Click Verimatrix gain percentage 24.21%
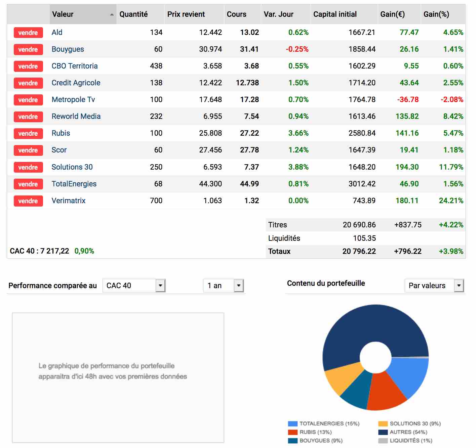The width and height of the screenshot is (476, 448). [x=451, y=200]
